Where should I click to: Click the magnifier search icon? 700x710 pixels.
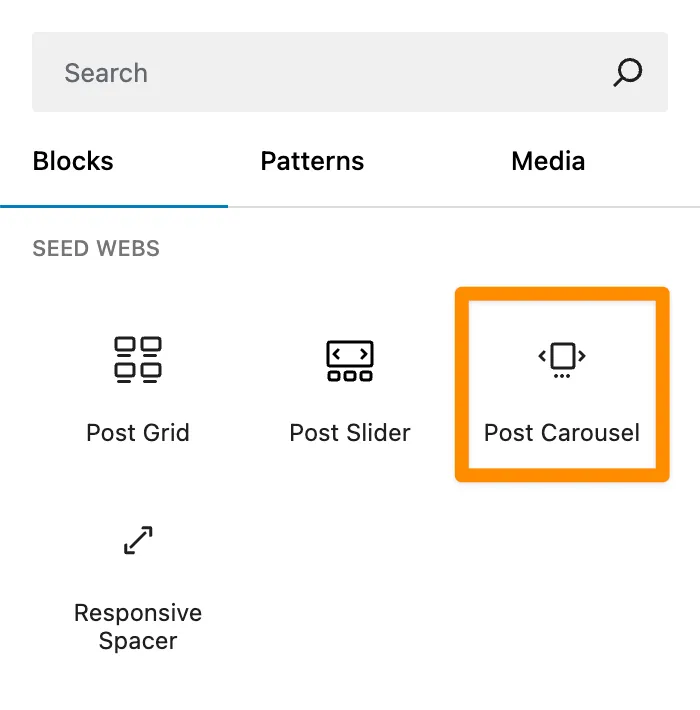(627, 72)
